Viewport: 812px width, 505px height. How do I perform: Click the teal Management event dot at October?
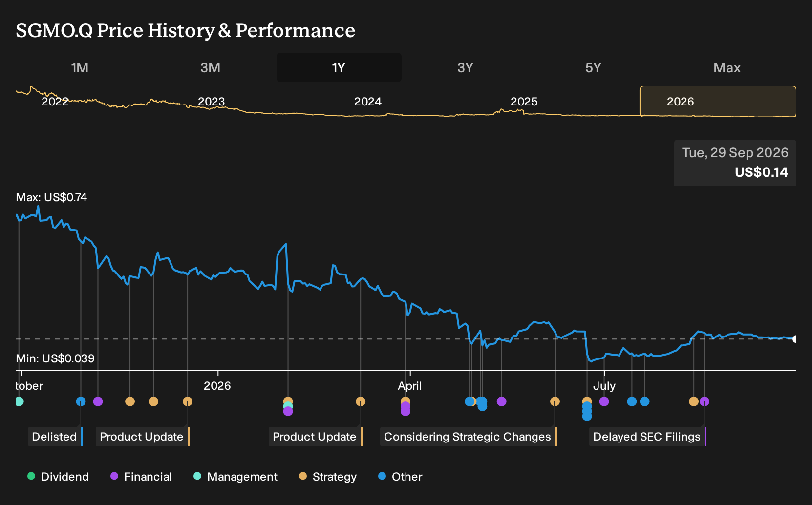click(19, 401)
